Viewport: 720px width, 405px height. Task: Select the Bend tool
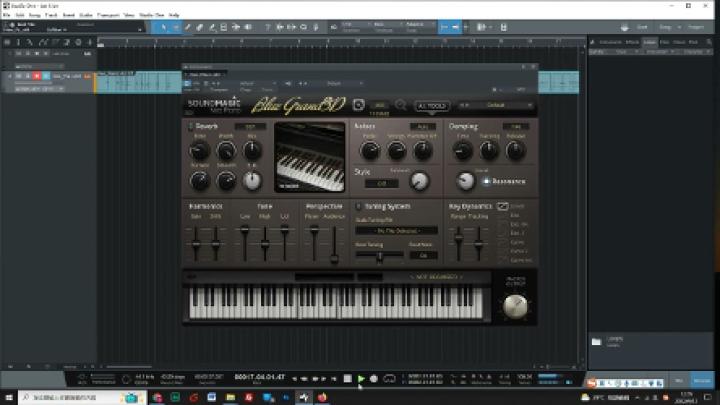pyautogui.click(x=236, y=28)
